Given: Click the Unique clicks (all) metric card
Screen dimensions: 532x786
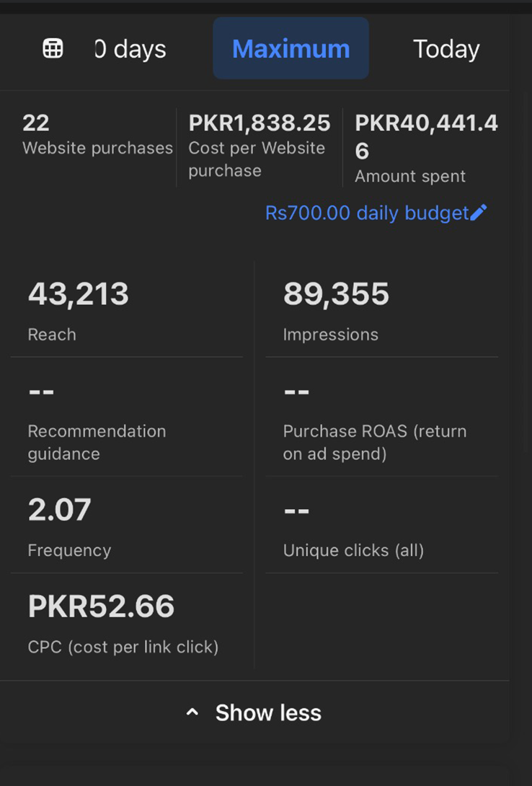Looking at the screenshot, I should [x=381, y=528].
